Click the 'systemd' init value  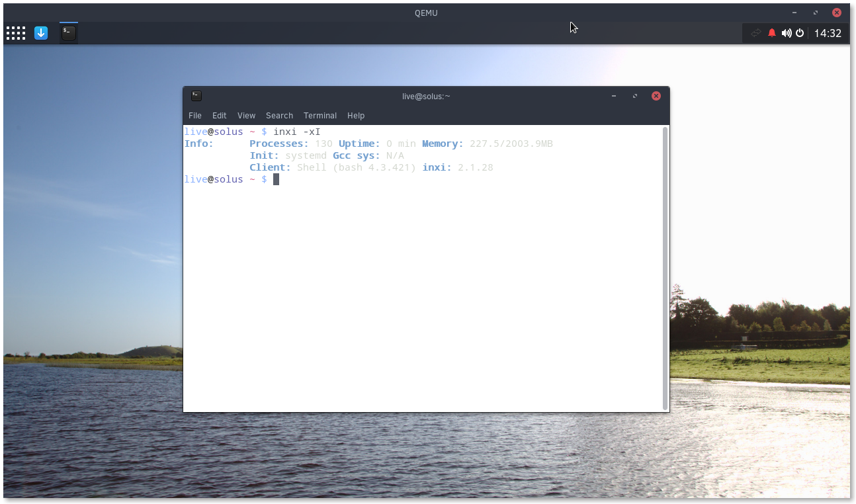click(x=306, y=155)
